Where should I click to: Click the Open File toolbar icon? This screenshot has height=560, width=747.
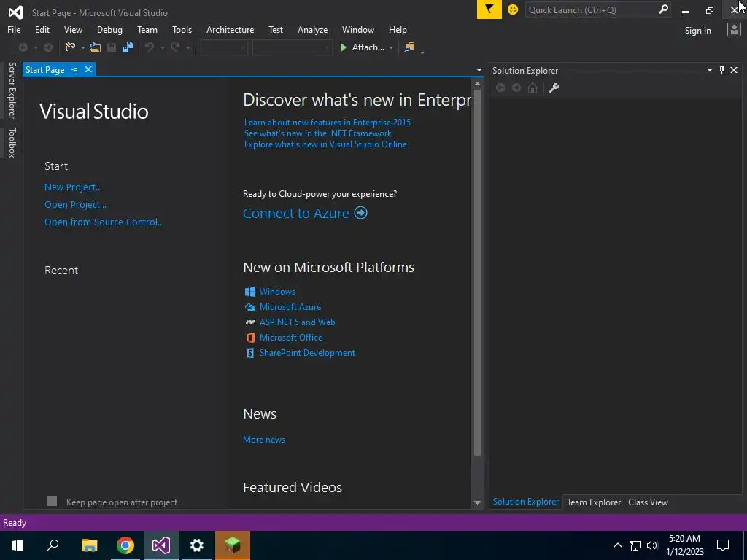(x=96, y=47)
